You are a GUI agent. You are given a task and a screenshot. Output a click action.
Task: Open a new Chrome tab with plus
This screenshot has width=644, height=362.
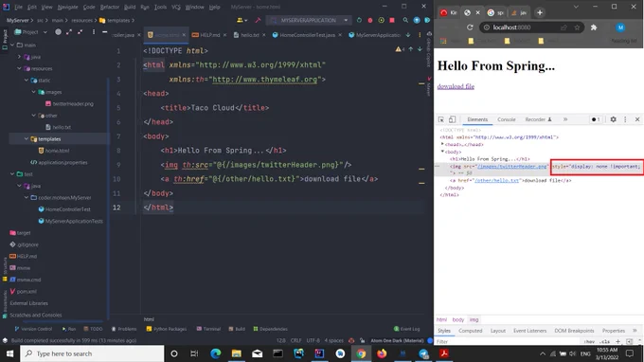[540, 12]
